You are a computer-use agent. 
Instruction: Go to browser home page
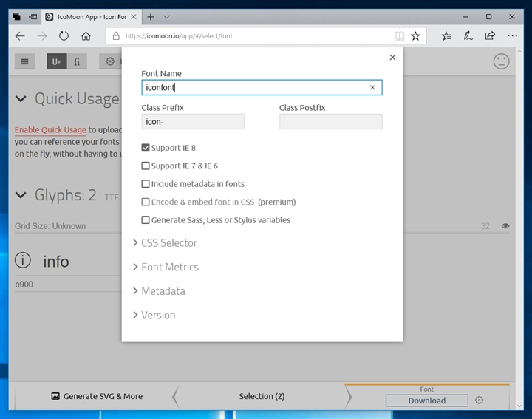click(86, 36)
